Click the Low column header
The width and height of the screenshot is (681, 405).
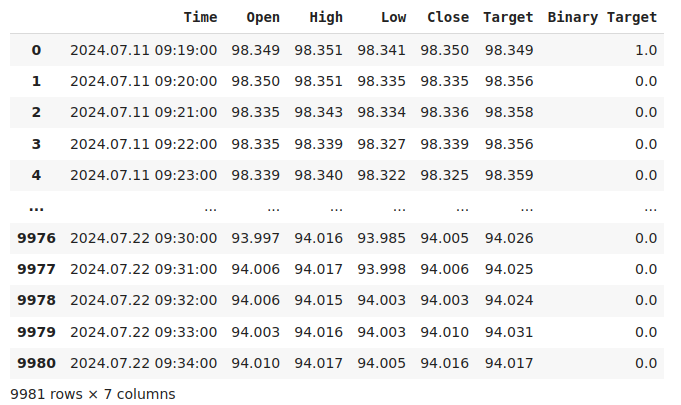coord(393,18)
